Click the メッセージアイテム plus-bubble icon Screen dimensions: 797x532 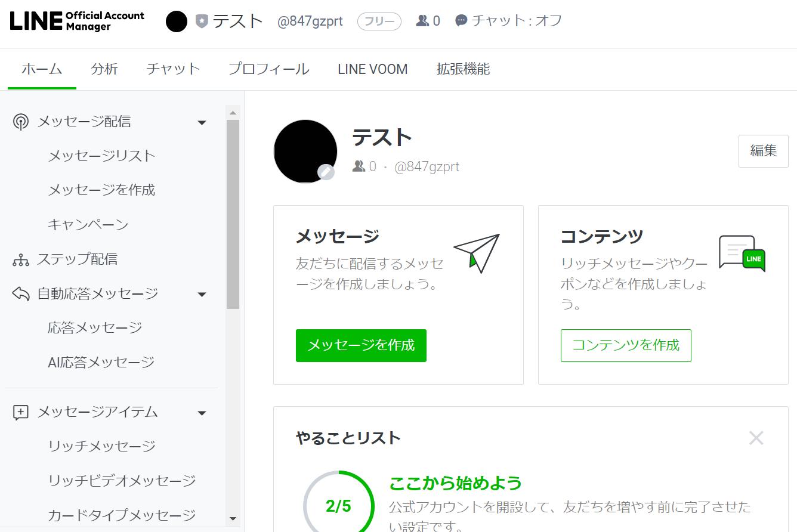click(x=21, y=413)
